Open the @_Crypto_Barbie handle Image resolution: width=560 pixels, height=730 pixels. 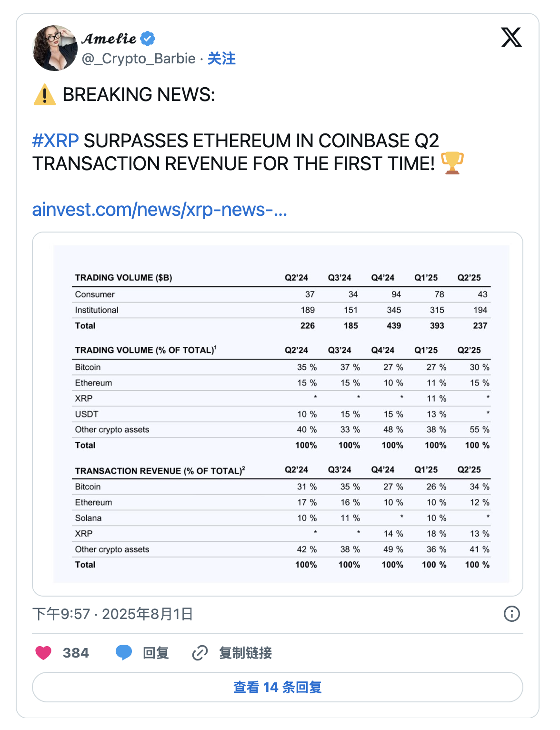pyautogui.click(x=139, y=59)
